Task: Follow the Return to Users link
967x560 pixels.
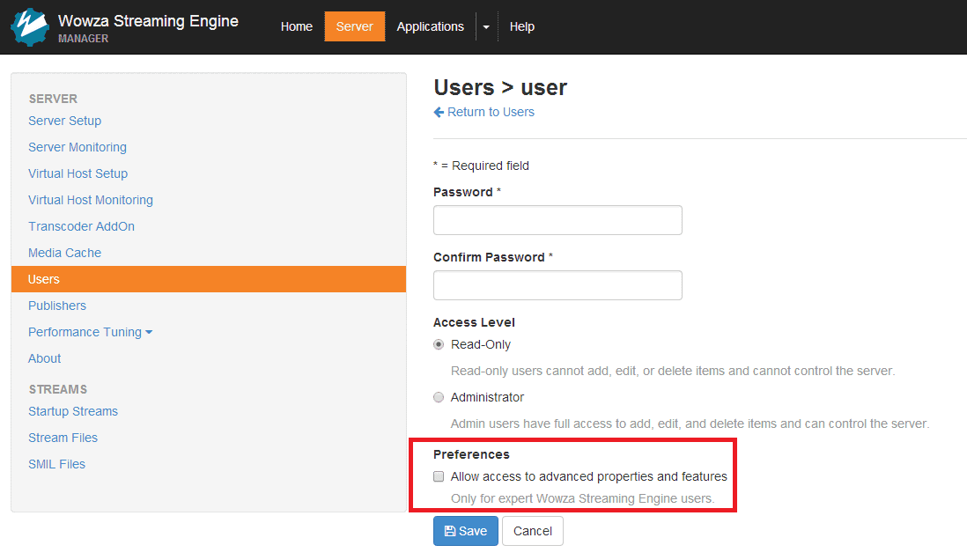Action: pyautogui.click(x=491, y=112)
